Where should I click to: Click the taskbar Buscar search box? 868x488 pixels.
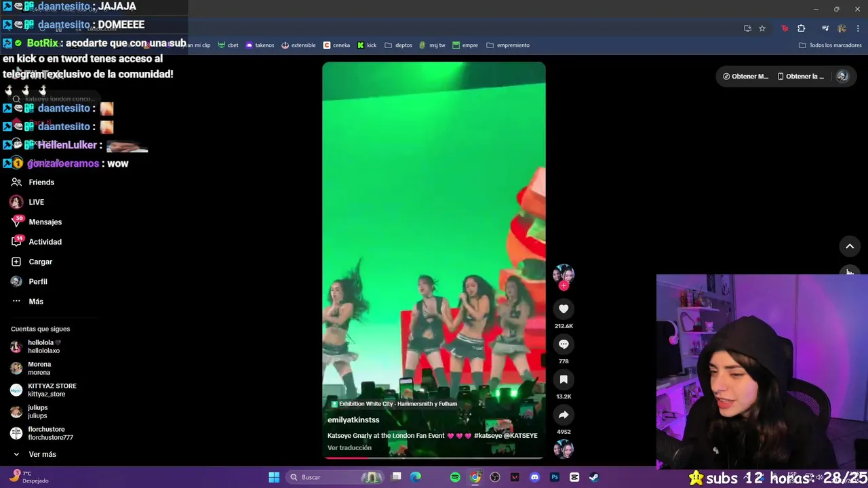click(x=334, y=477)
